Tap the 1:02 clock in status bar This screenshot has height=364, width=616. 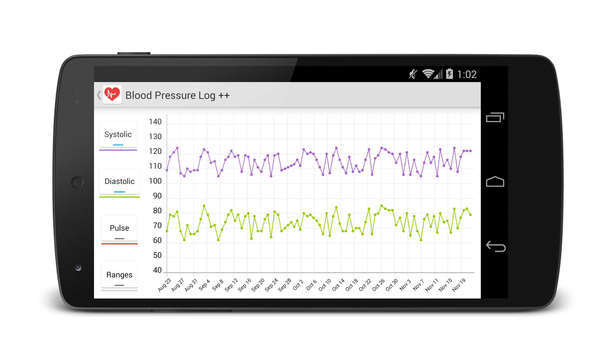point(467,74)
